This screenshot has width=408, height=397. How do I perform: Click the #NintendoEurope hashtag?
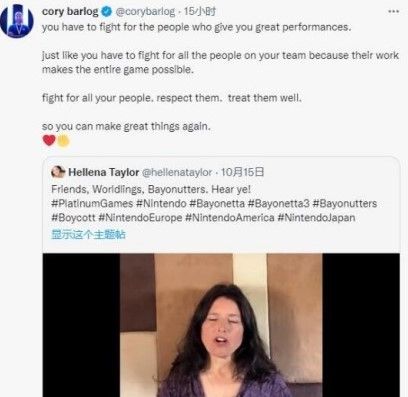(x=140, y=218)
